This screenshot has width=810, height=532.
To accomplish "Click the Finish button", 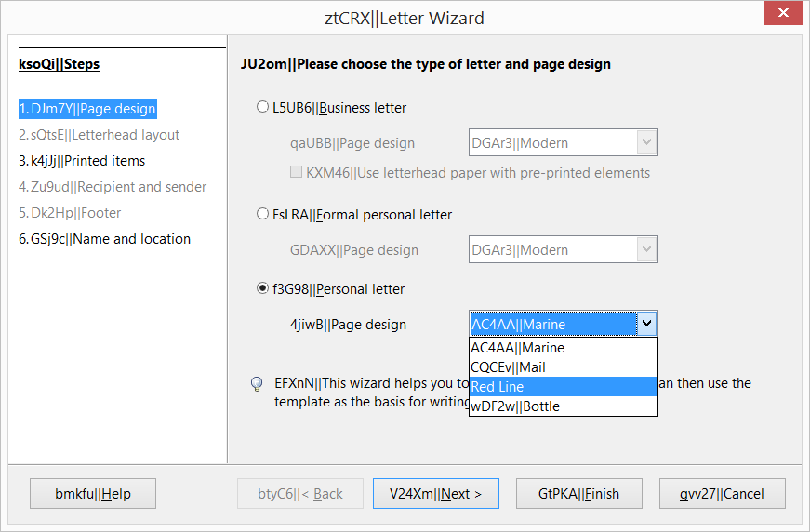I will pyautogui.click(x=578, y=494).
